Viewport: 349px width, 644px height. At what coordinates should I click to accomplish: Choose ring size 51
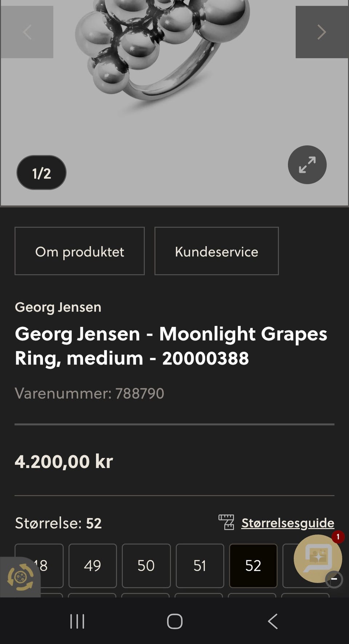200,565
